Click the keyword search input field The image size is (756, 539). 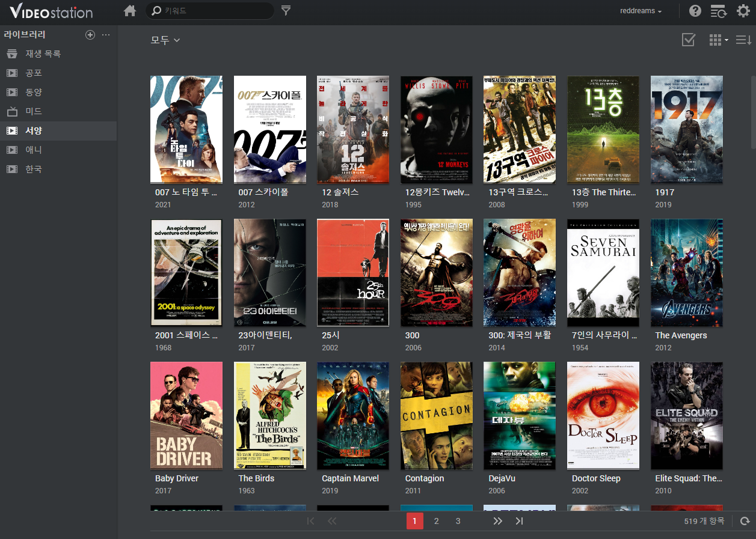pyautogui.click(x=209, y=11)
